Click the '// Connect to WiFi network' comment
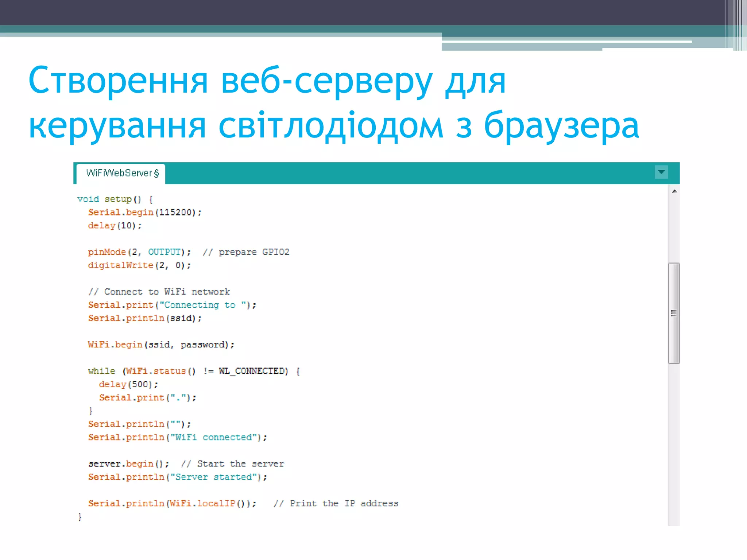This screenshot has height=560, width=747. pyautogui.click(x=159, y=292)
